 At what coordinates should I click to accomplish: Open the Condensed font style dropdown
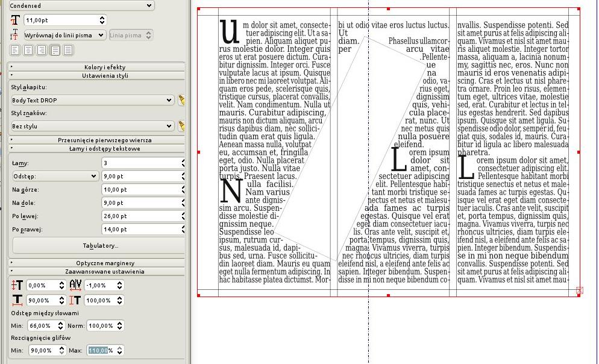(81, 5)
